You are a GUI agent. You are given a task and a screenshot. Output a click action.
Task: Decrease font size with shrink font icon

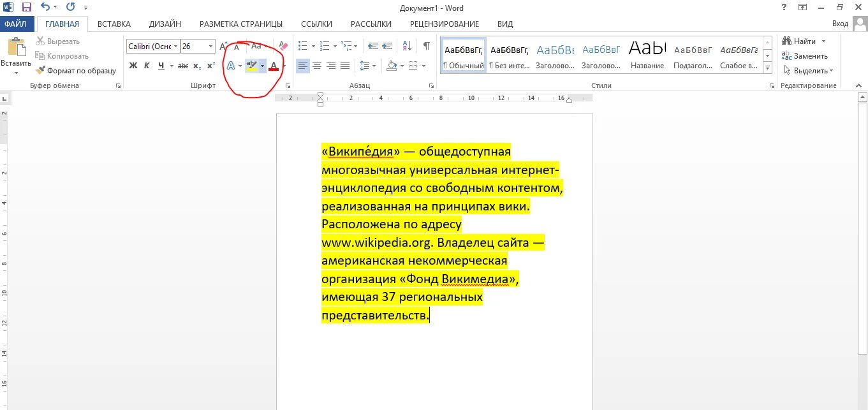click(237, 47)
